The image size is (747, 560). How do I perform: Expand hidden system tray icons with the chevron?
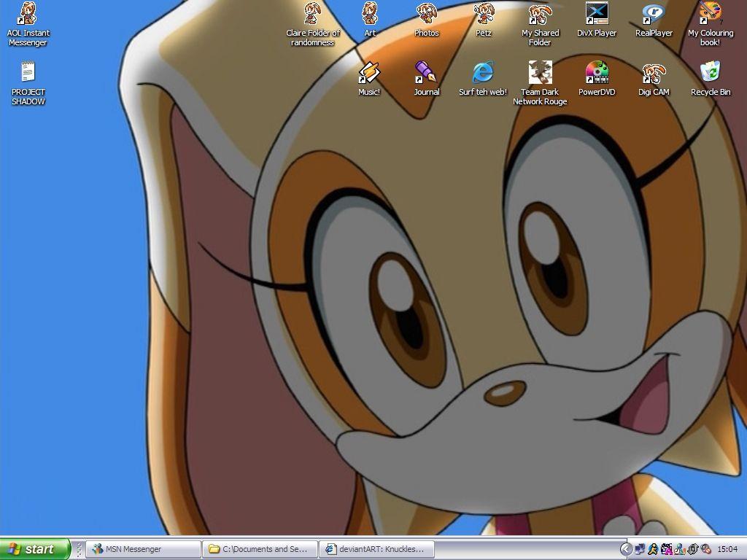tap(625, 548)
